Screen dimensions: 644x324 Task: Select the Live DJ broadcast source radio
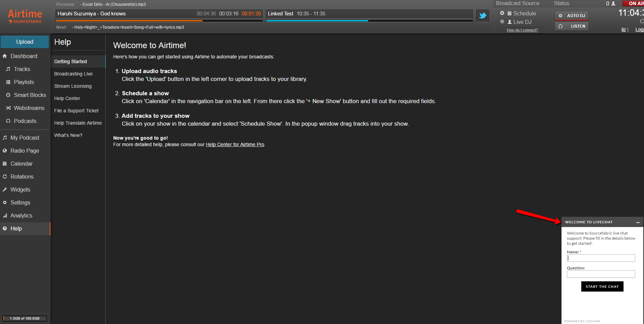coord(502,22)
